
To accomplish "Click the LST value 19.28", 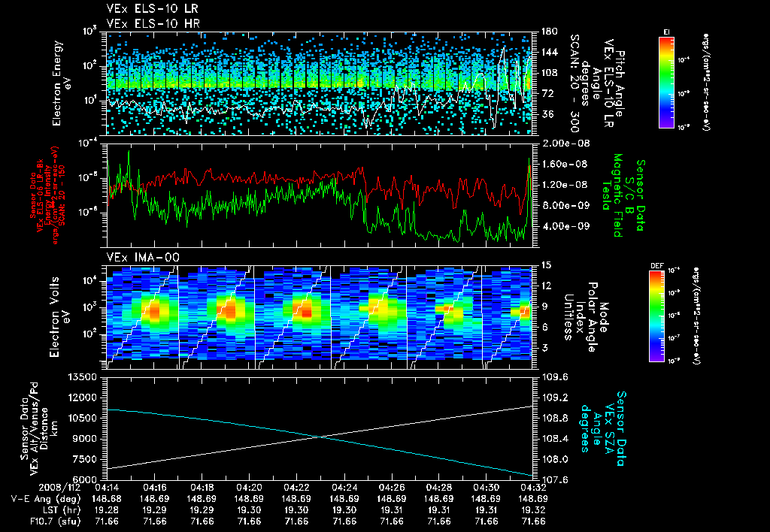I will [107, 510].
